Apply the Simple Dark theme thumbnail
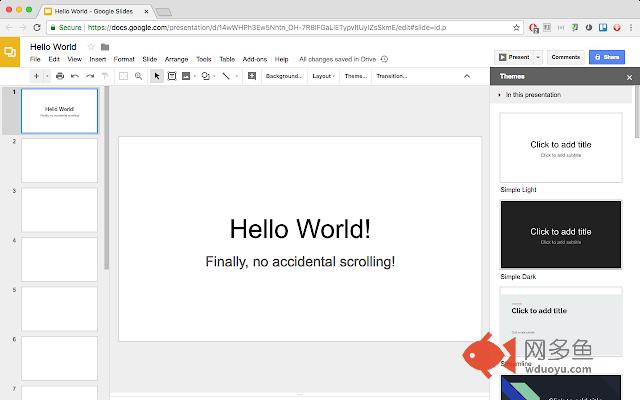The image size is (640, 400). (560, 234)
